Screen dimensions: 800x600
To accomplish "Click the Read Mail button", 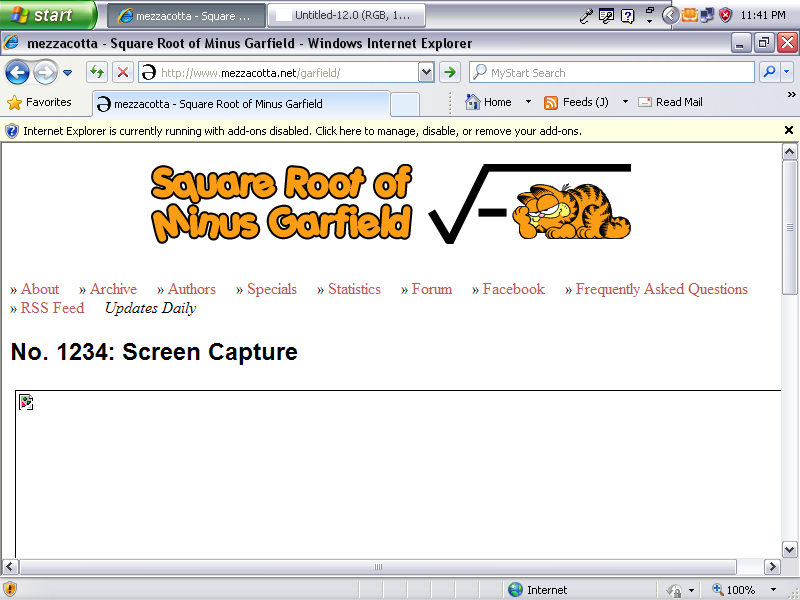I will [x=670, y=102].
